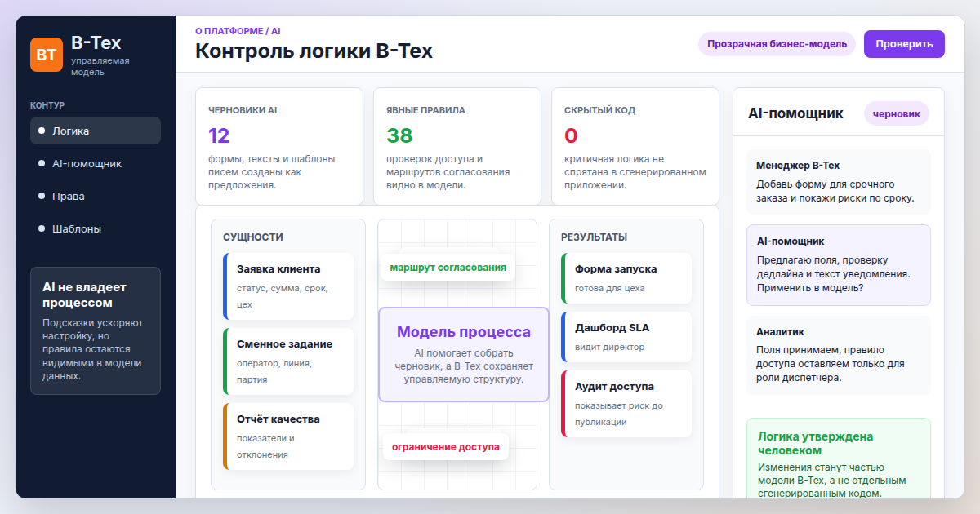Click the Менеджер B-Tex message
Screen dimensions: 980x514
[839, 181]
